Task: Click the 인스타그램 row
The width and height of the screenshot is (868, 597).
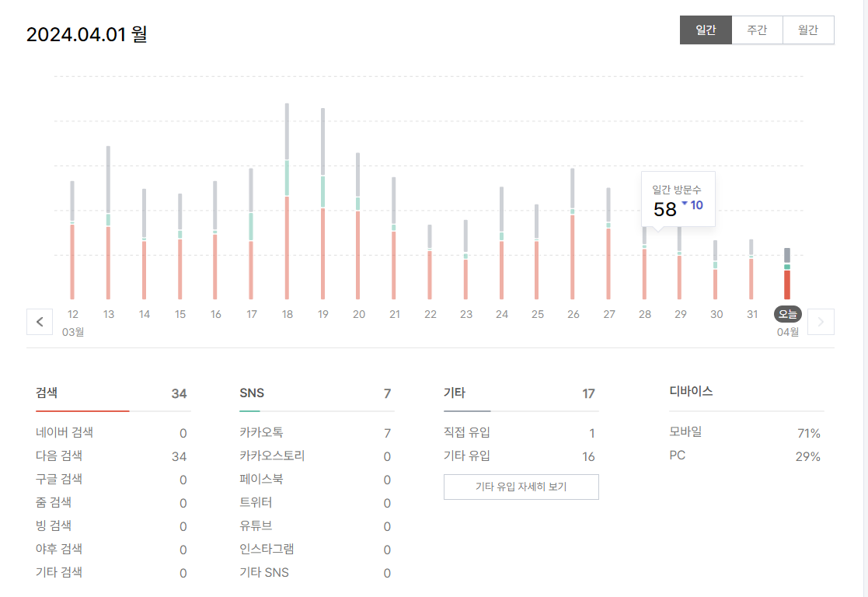Action: coord(316,549)
